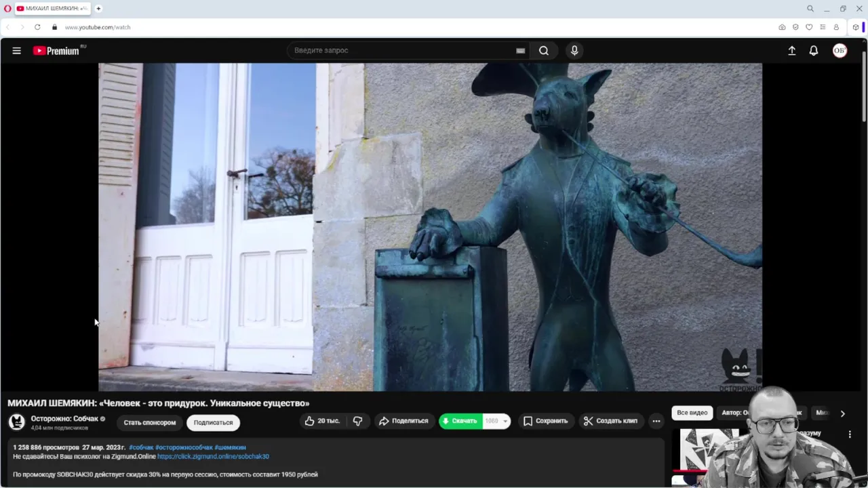The image size is (868, 488).
Task: Take a snapshot with camera icon
Action: tap(782, 27)
